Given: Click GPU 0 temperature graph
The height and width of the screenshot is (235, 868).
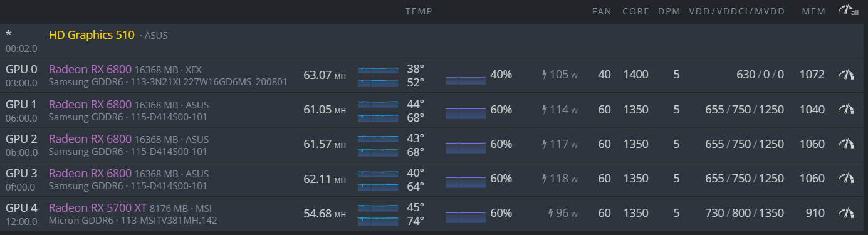Looking at the screenshot, I should coord(378,75).
